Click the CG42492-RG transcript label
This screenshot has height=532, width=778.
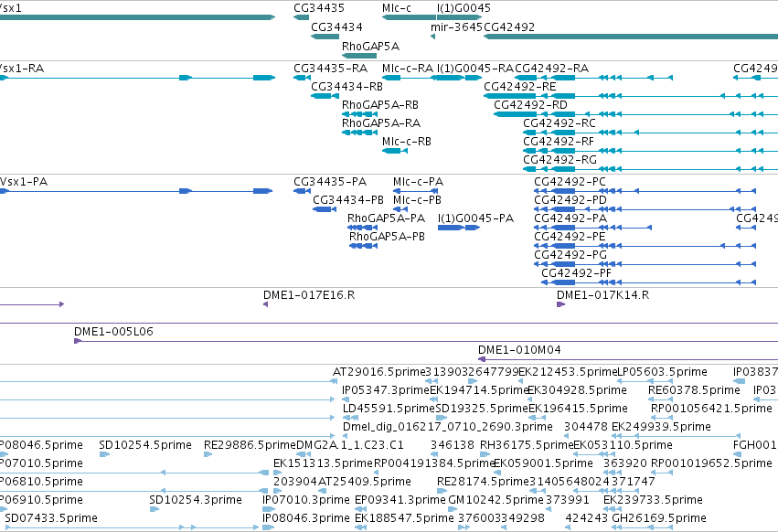tap(560, 160)
